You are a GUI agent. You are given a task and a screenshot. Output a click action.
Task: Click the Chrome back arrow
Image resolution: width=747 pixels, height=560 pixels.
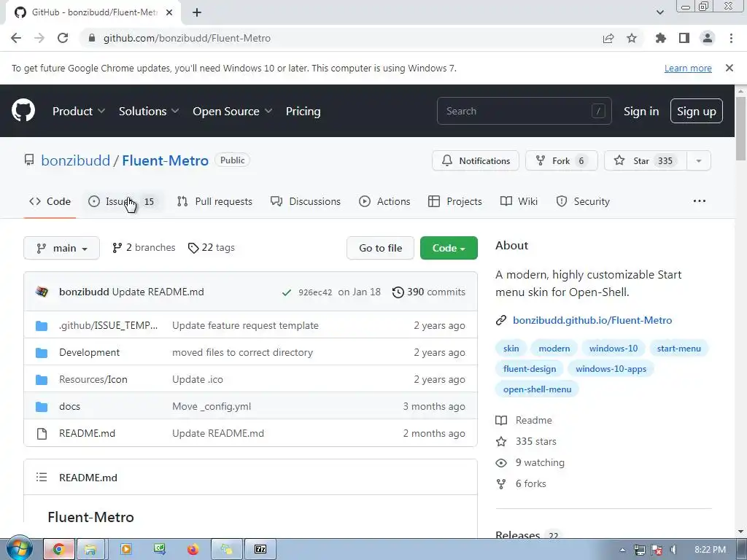pos(16,38)
